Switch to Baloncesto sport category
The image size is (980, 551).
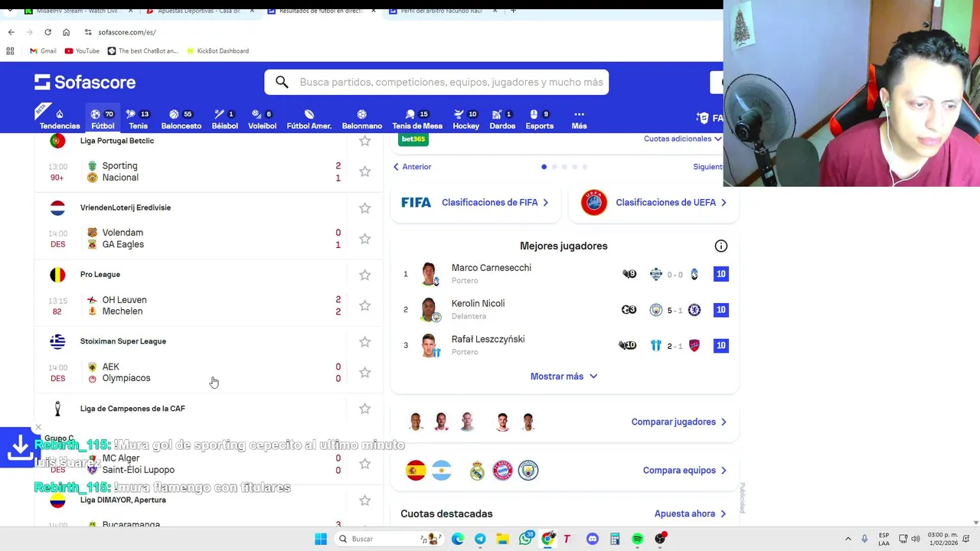[181, 119]
